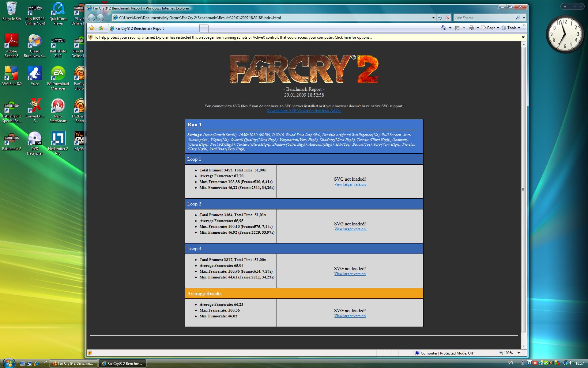
Task: Select the Internet Explorer taskbar button
Action: [123, 363]
